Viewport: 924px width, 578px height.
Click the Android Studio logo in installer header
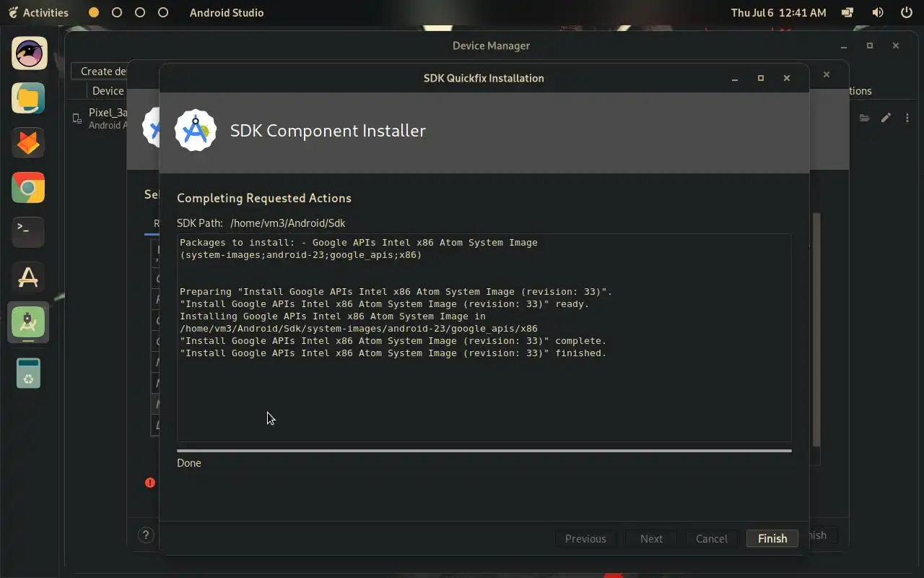click(196, 131)
